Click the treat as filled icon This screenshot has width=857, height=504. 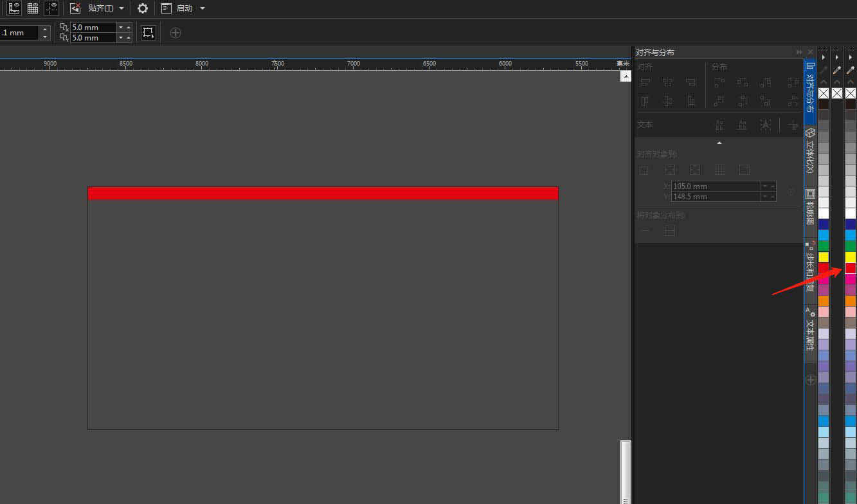(x=149, y=33)
